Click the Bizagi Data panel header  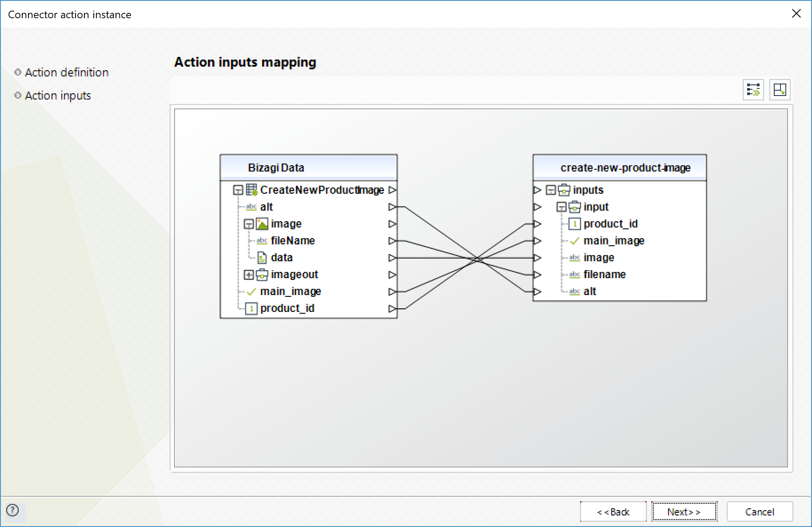click(x=309, y=168)
